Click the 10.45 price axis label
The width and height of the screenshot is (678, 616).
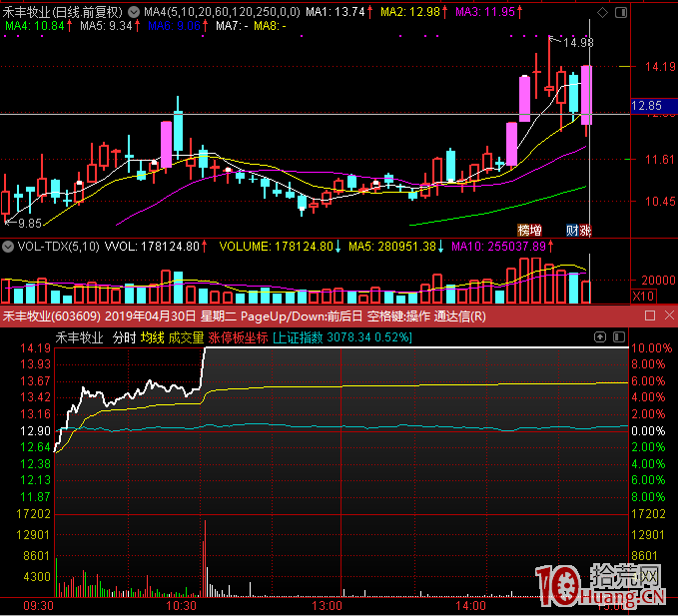pyautogui.click(x=660, y=201)
